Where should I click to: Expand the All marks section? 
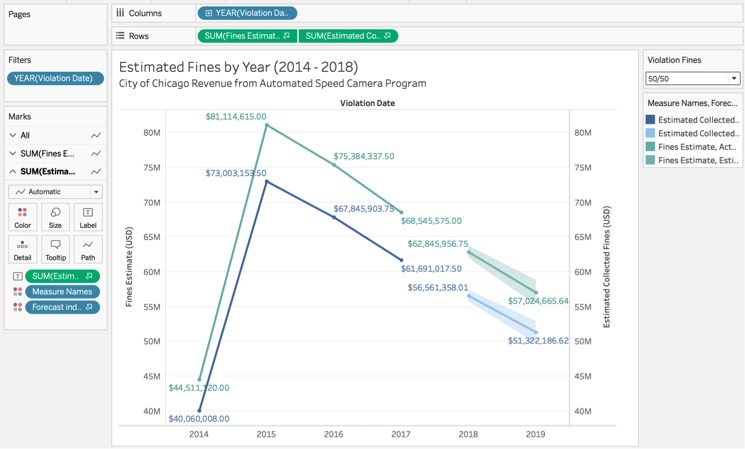tap(13, 135)
